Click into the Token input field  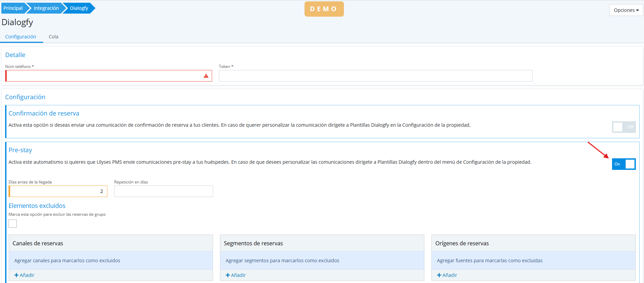(x=375, y=76)
